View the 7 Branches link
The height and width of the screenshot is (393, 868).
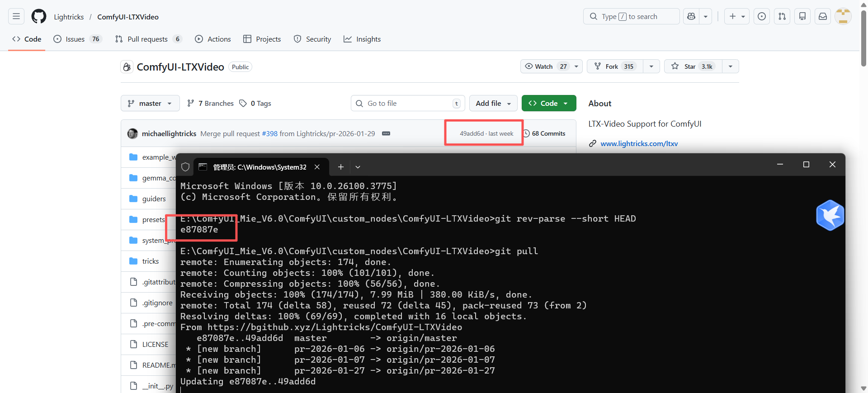pos(210,103)
